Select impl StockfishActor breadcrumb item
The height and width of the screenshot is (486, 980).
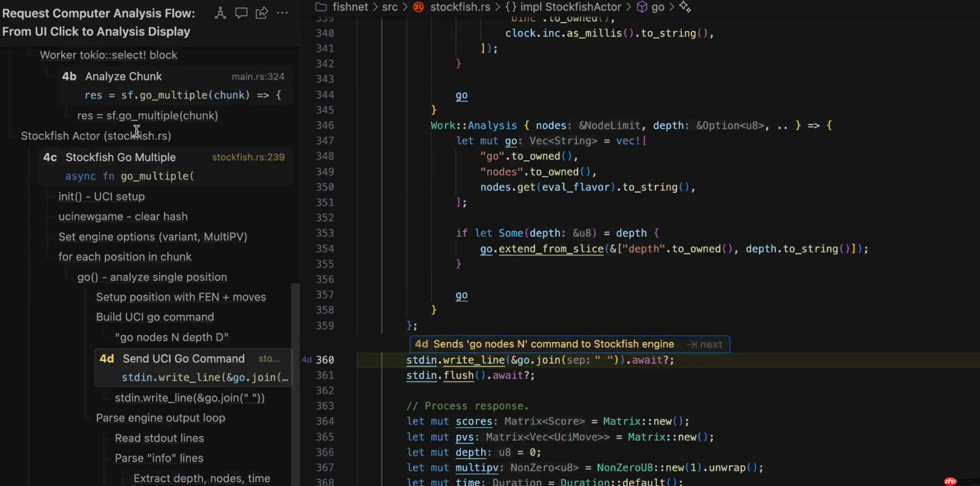click(570, 7)
